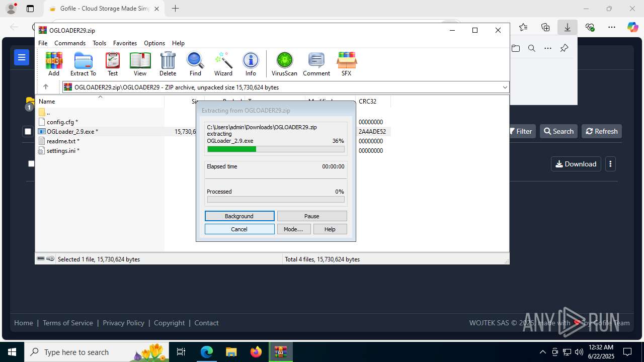The image size is (644, 362).
Task: Select the parent folder '..' entry
Action: coord(48,113)
